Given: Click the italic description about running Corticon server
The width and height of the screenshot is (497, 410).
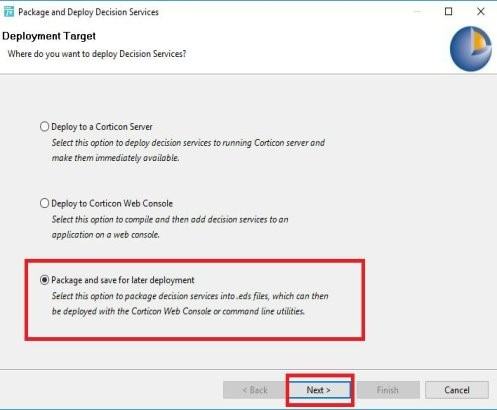Looking at the screenshot, I should 188,150.
